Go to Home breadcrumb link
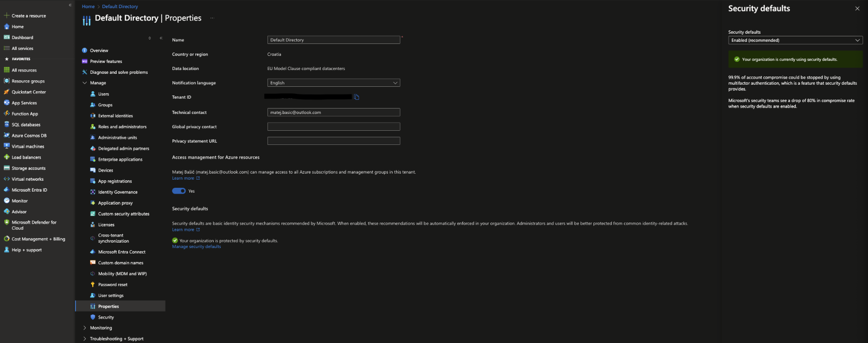This screenshot has height=343, width=868. click(x=88, y=7)
